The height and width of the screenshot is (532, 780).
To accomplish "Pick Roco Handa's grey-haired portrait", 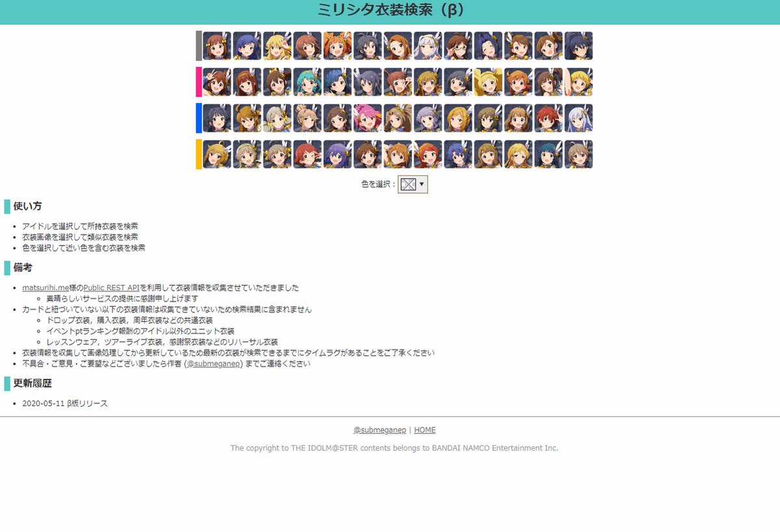I will 277,118.
